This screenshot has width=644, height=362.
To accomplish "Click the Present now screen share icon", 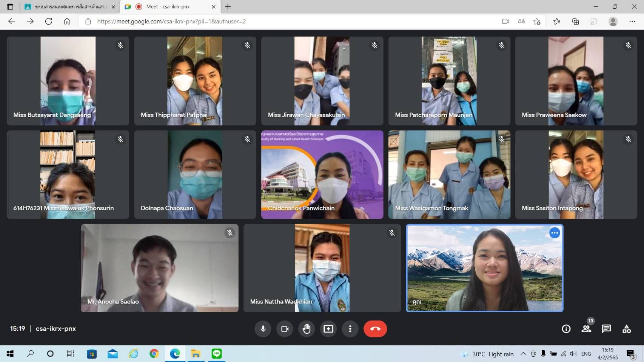I will (328, 329).
